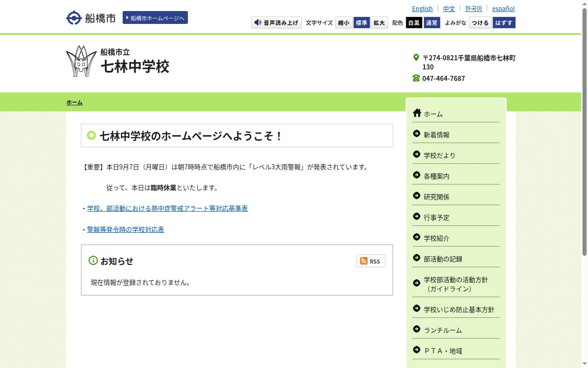Set text size to 標準
Image resolution: width=588 pixels, height=368 pixels.
(x=362, y=23)
